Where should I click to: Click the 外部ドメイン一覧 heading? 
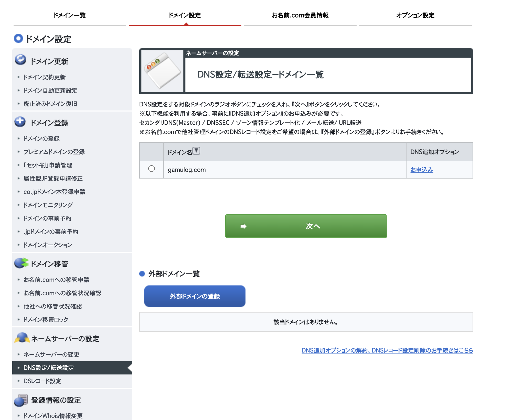click(x=174, y=274)
